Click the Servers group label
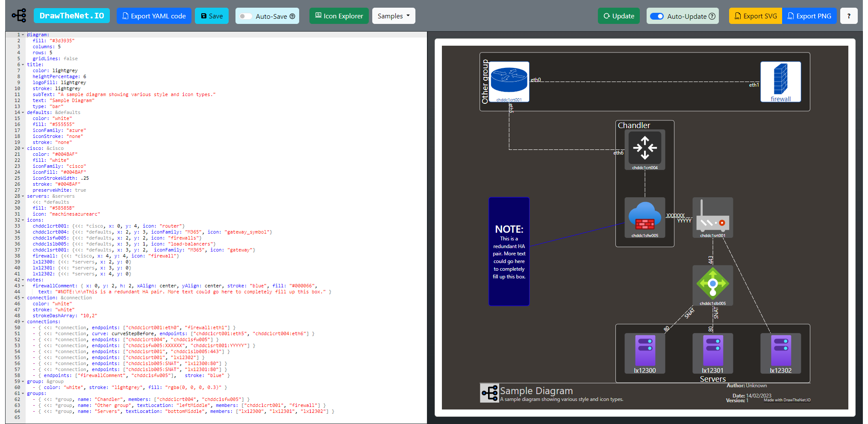The height and width of the screenshot is (424, 868). [x=712, y=379]
